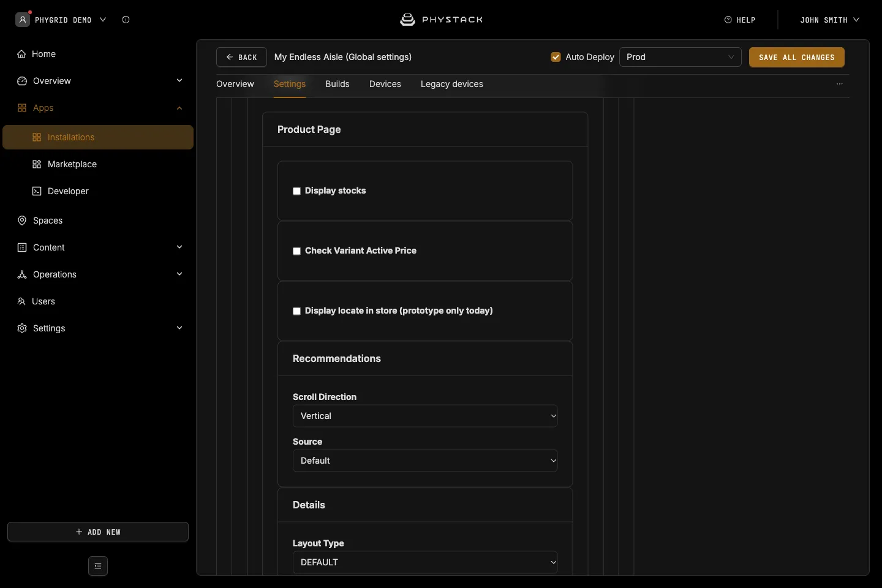The width and height of the screenshot is (882, 588).
Task: Click the Installations icon
Action: (x=37, y=137)
